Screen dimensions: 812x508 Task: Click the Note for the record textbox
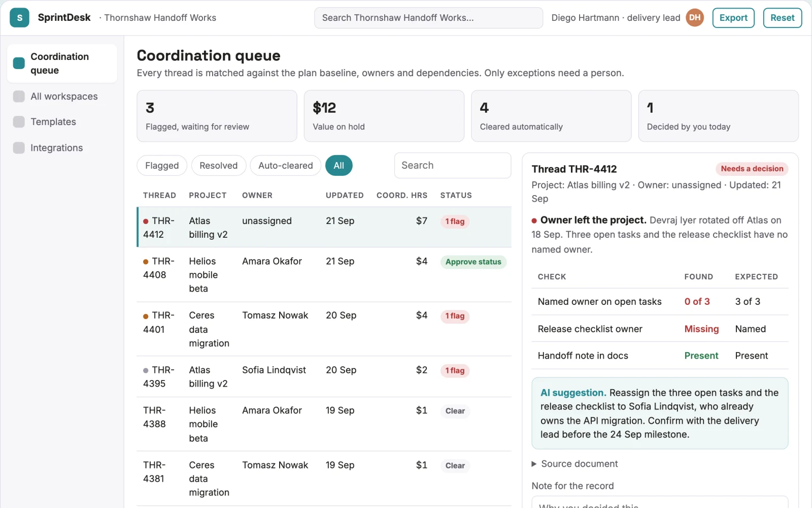[660, 502]
